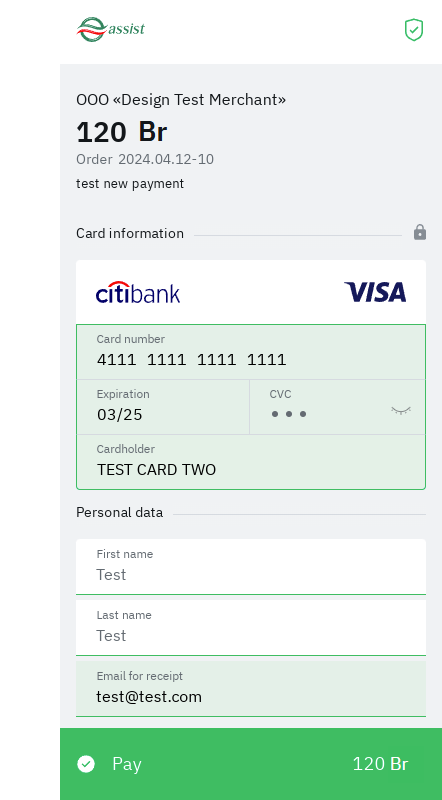Focus the Card number field
This screenshot has width=442, height=800.
point(251,352)
